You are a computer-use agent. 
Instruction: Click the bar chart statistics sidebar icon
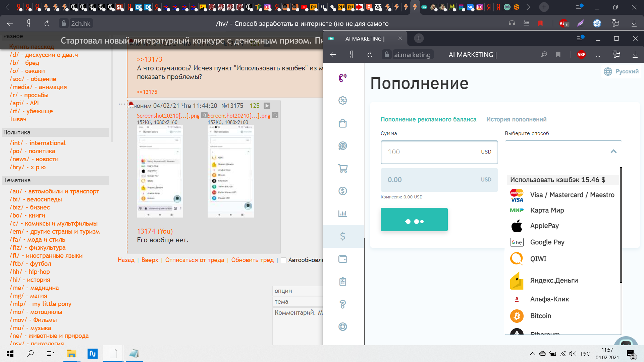(x=342, y=214)
